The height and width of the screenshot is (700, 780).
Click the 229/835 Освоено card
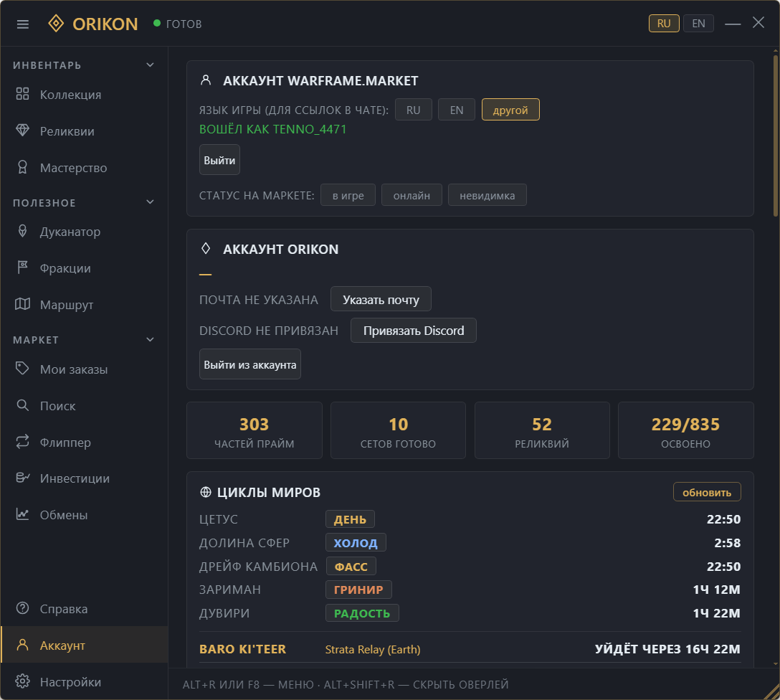[x=685, y=430]
